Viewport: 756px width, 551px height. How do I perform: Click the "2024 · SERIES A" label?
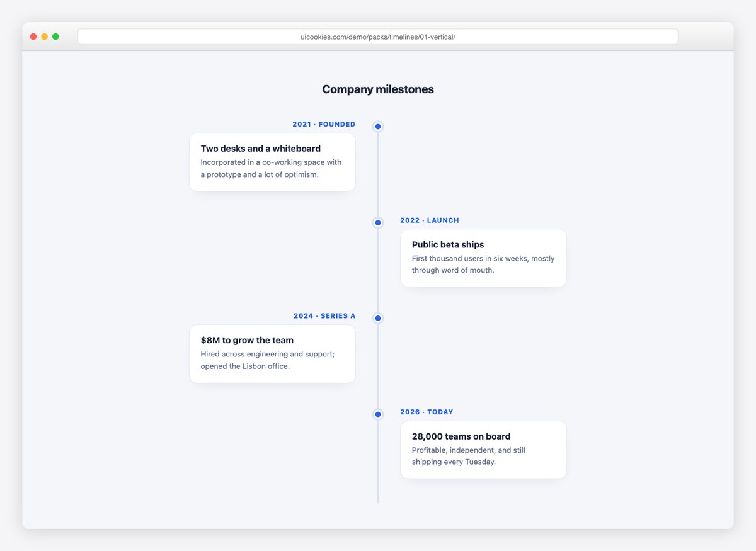click(x=324, y=316)
